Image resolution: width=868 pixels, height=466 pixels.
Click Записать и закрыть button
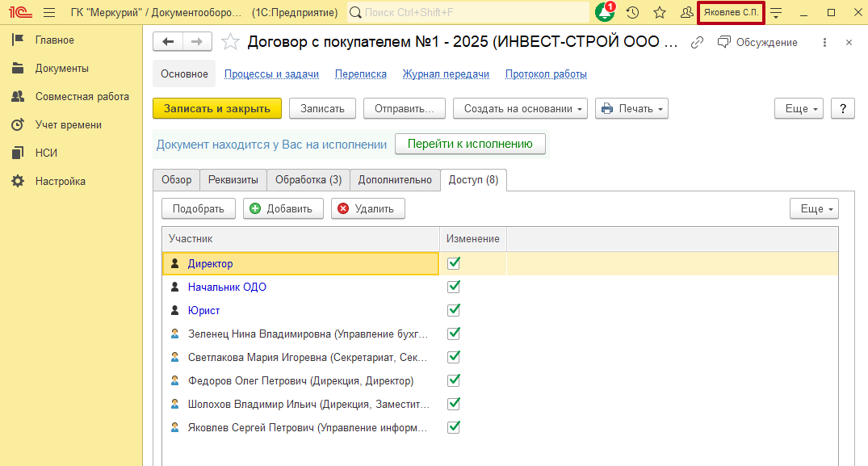pos(217,108)
